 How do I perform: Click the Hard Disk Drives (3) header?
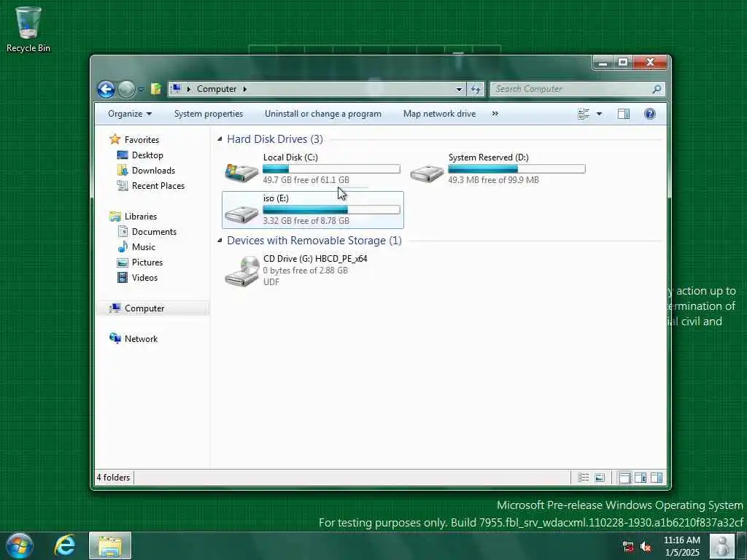click(x=275, y=139)
